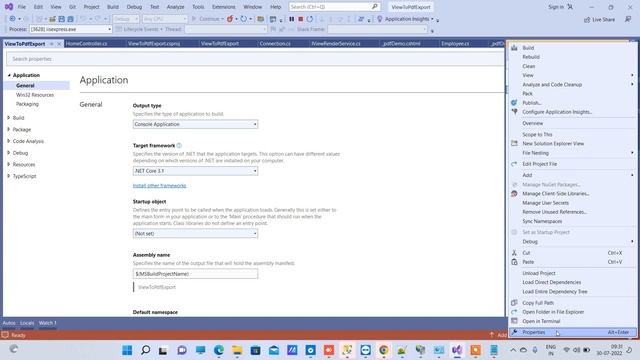Switch to Visual Studio taskbar icon

point(457,350)
